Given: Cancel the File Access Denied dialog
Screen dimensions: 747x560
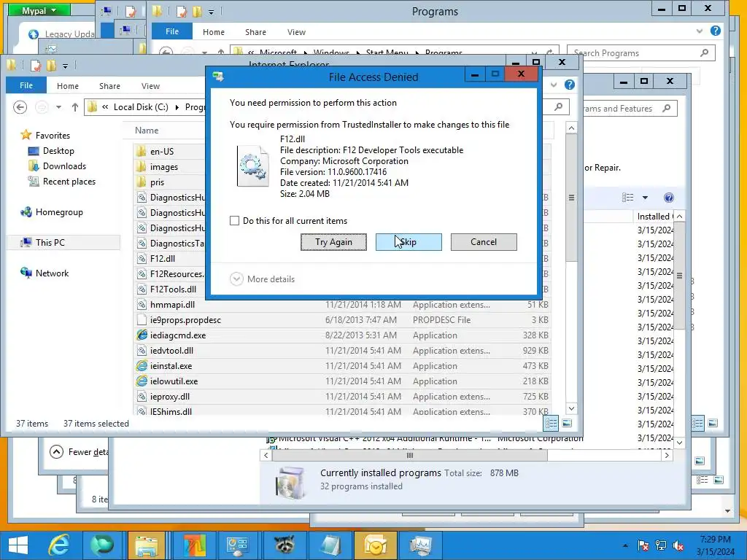Looking at the screenshot, I should tap(484, 242).
